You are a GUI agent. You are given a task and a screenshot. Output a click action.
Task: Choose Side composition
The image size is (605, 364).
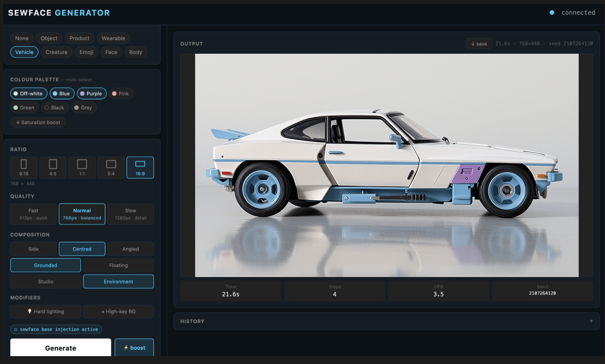click(34, 249)
